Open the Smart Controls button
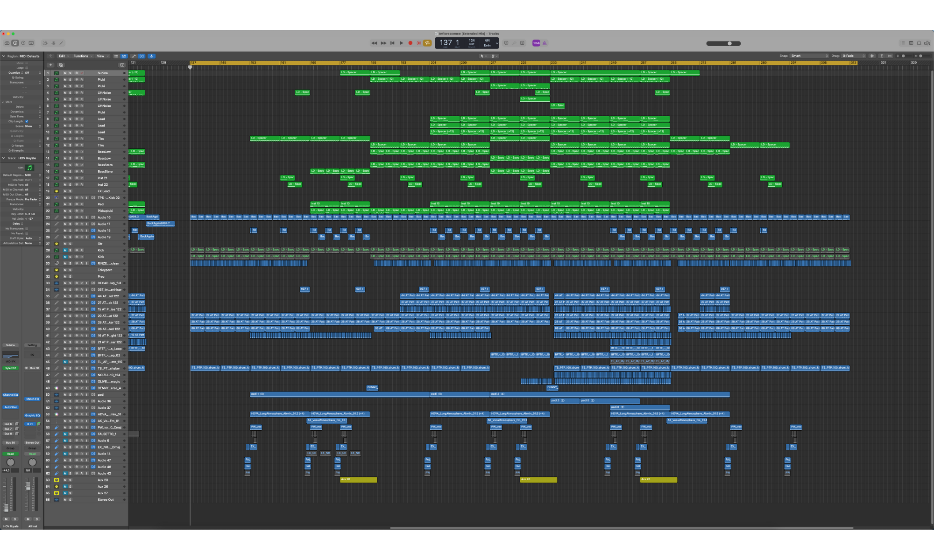This screenshot has width=934, height=560. [45, 43]
